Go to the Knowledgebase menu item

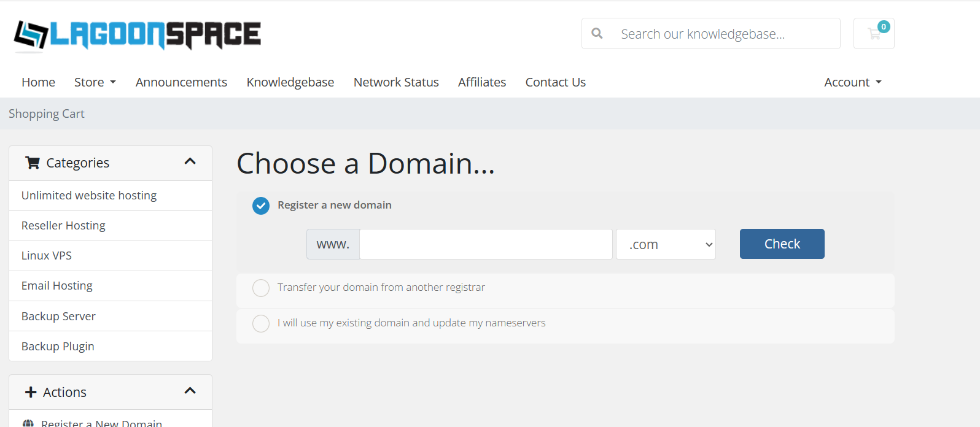coord(290,82)
